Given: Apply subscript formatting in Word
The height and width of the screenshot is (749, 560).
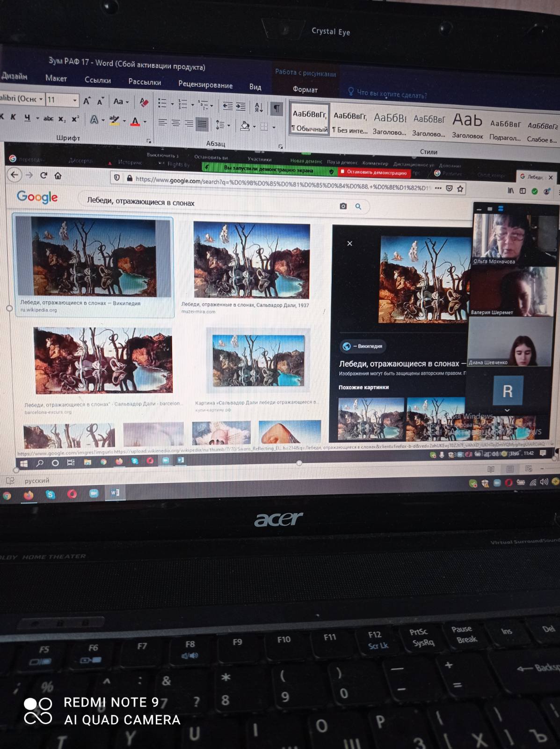Looking at the screenshot, I should pos(62,119).
